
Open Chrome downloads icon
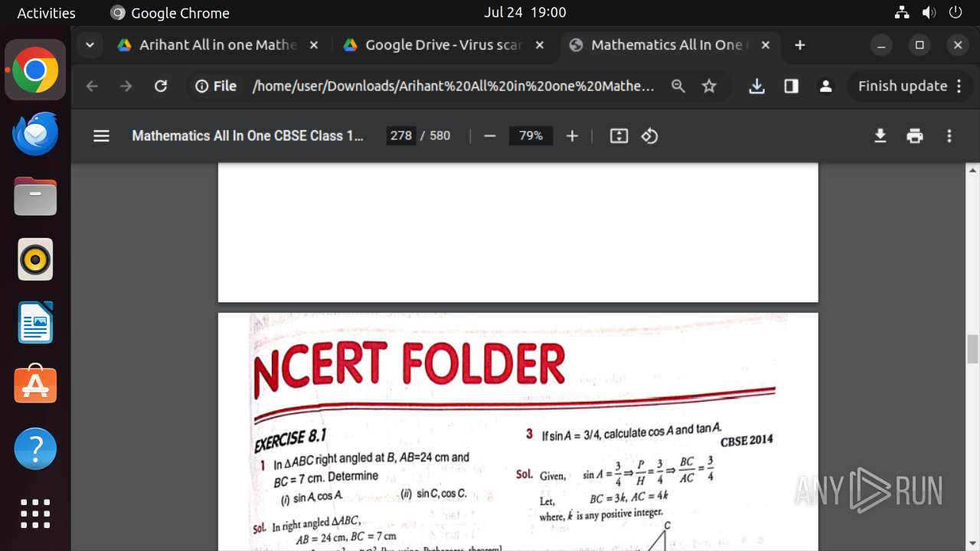click(756, 86)
